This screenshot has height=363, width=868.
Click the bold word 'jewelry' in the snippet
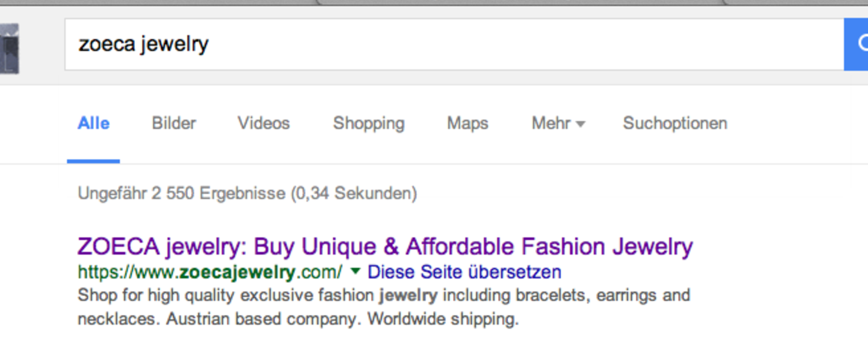408,295
